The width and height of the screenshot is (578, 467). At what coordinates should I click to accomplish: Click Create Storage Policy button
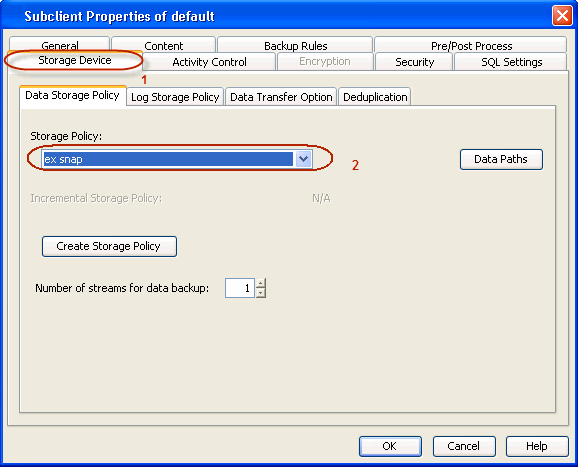click(x=109, y=246)
